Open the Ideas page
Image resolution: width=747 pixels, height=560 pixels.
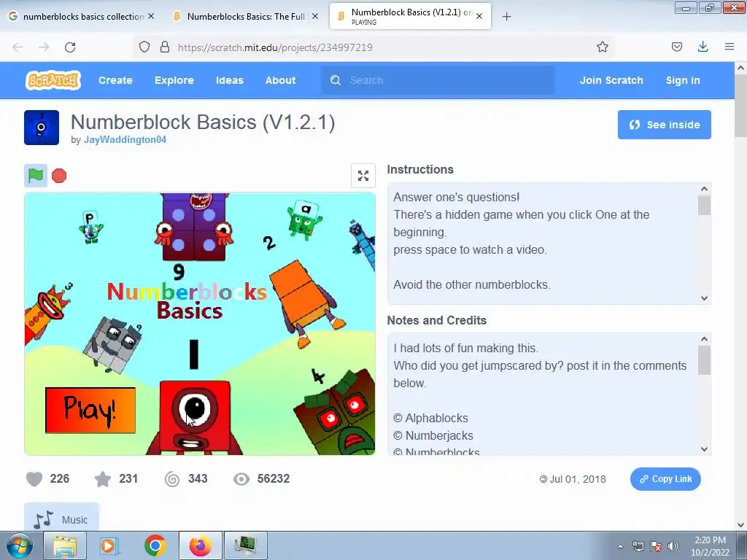[x=230, y=80]
